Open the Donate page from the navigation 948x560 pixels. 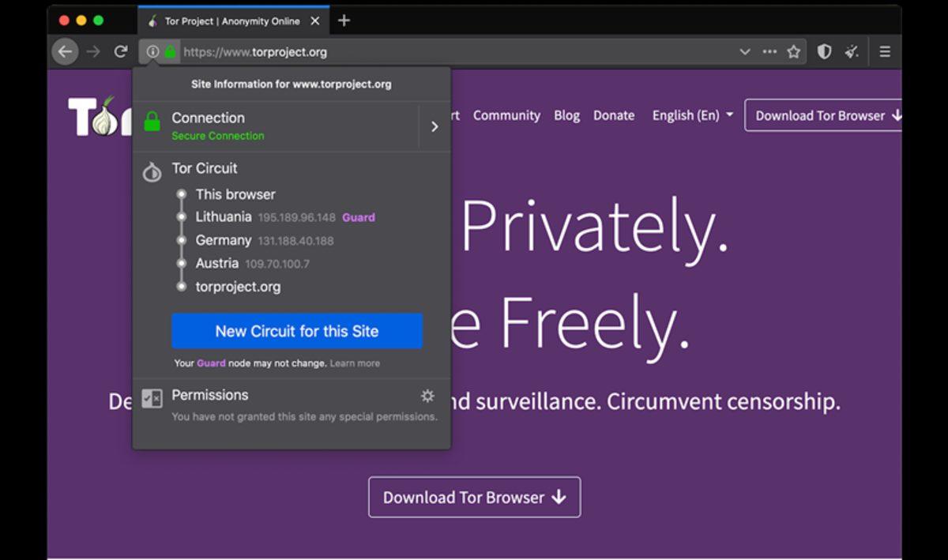click(614, 115)
